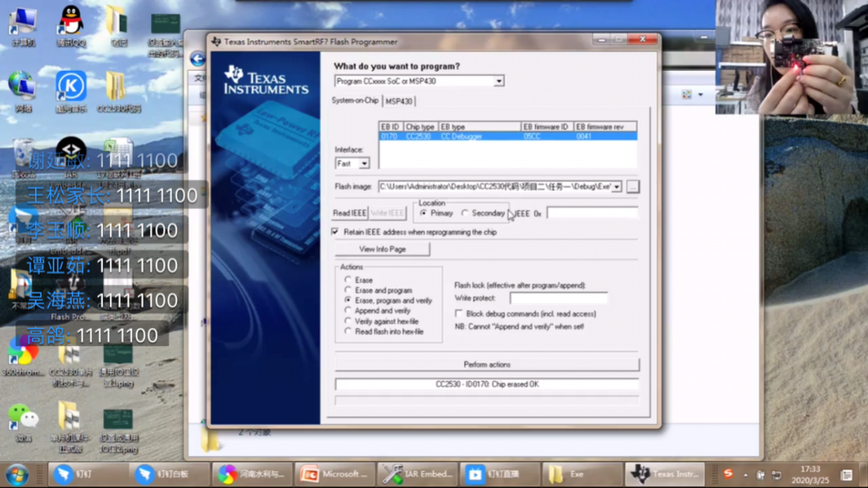
Task: Select the System-on-Chip tab
Action: point(355,101)
